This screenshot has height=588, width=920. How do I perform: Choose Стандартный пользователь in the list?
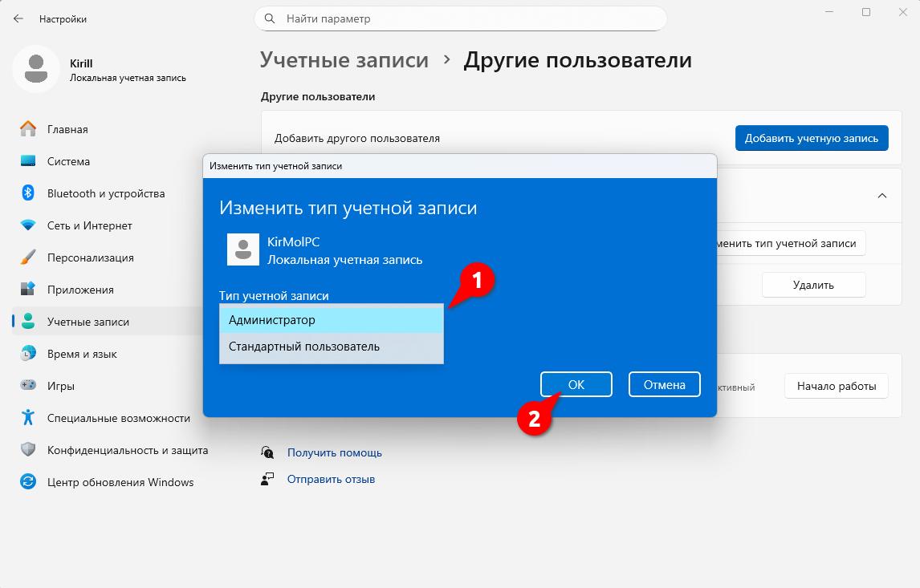point(332,347)
